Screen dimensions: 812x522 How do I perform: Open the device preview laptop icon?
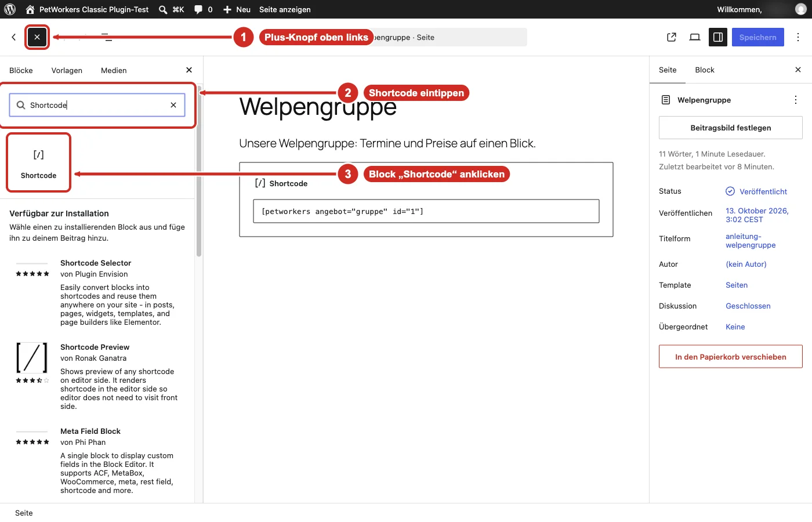click(695, 37)
